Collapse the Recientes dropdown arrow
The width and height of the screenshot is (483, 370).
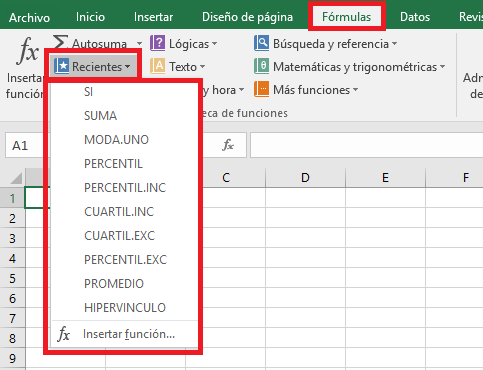tap(128, 67)
